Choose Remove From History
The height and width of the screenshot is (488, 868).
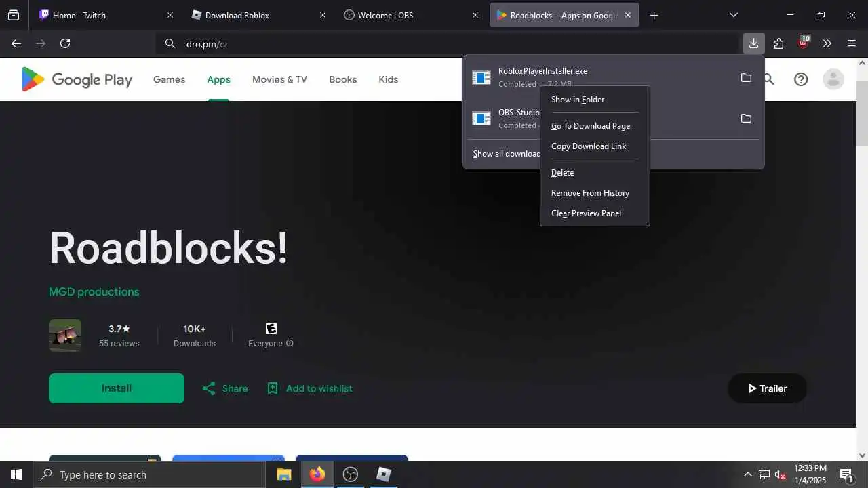(595, 193)
